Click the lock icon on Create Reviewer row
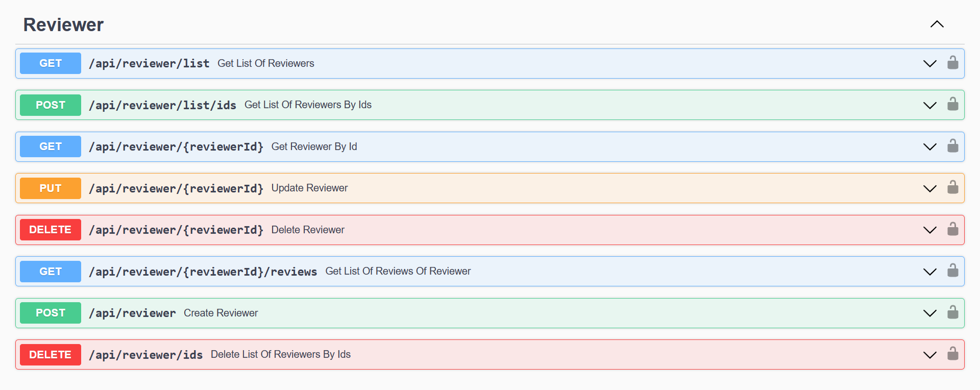The width and height of the screenshot is (980, 390). coord(952,312)
